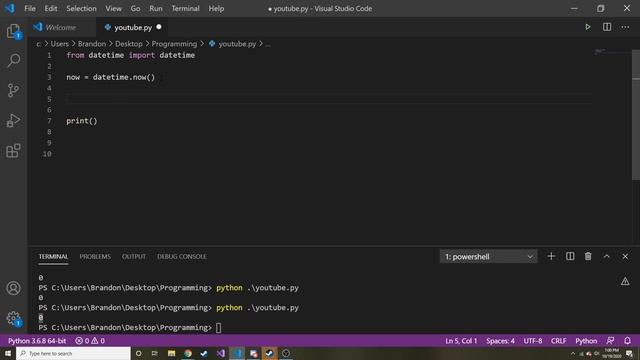Click the Windows search box

[x=73, y=353]
